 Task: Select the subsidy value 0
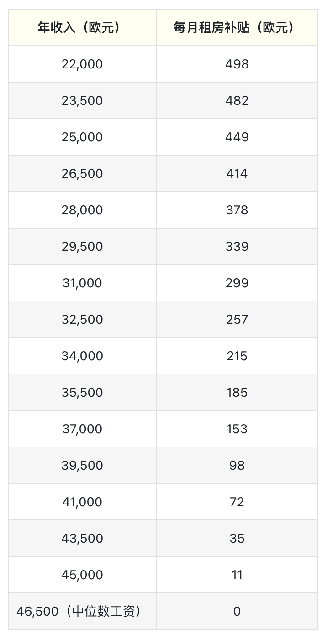[237, 611]
